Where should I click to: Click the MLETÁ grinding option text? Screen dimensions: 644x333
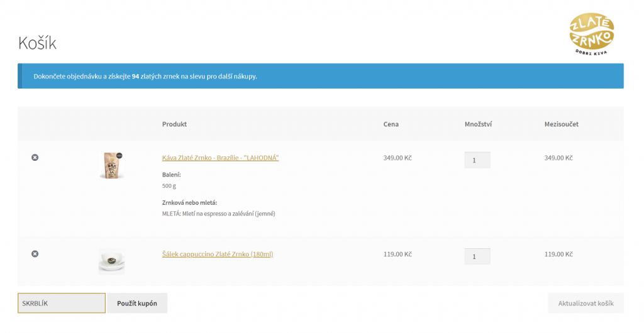coord(218,214)
